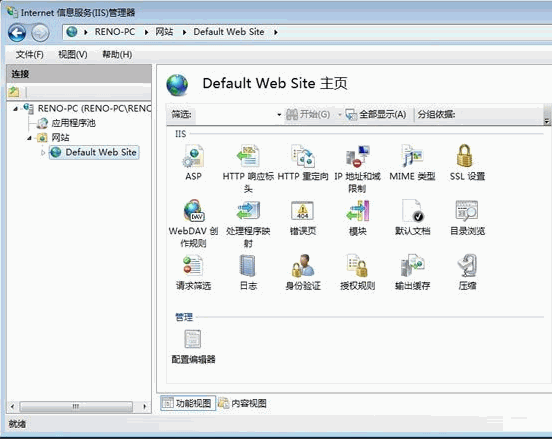Collapse the 网站 tree node
The width and height of the screenshot is (552, 439).
pyautogui.click(x=30, y=138)
